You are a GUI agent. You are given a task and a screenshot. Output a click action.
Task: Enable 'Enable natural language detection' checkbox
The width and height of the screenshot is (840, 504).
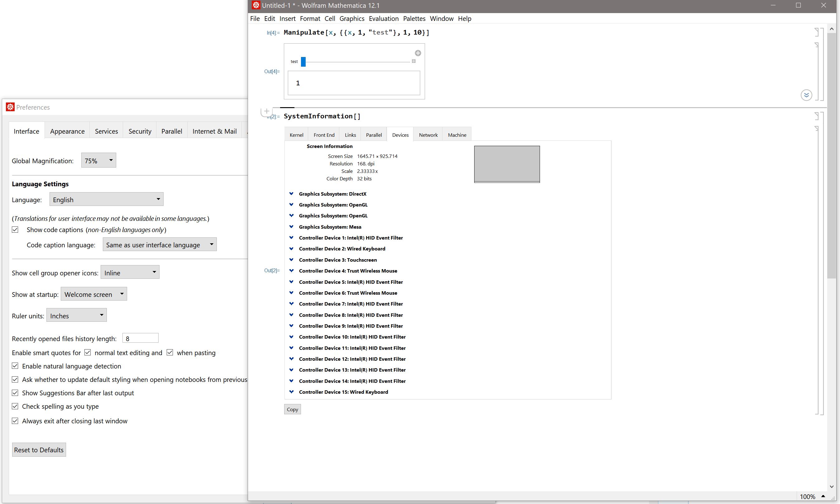click(15, 366)
